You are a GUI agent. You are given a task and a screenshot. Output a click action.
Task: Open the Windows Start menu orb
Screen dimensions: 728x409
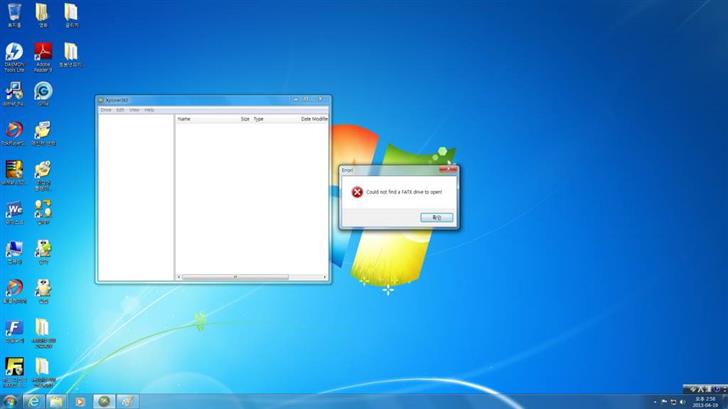[9, 402]
